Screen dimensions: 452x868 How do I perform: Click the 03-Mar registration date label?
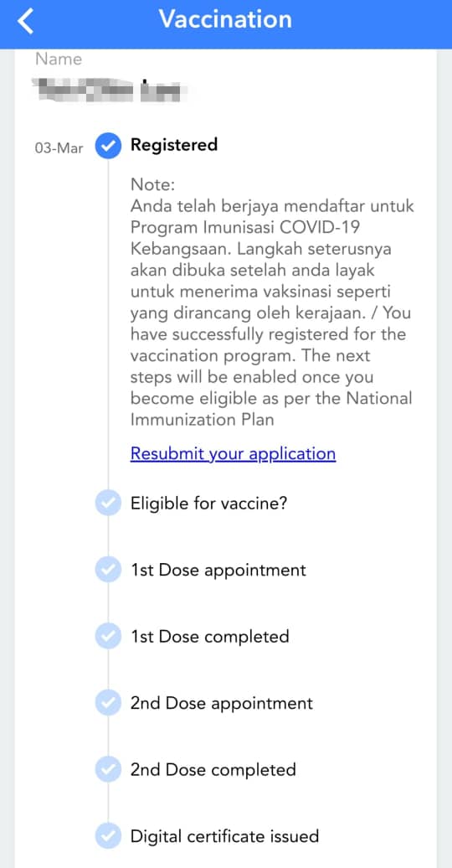tap(59, 148)
